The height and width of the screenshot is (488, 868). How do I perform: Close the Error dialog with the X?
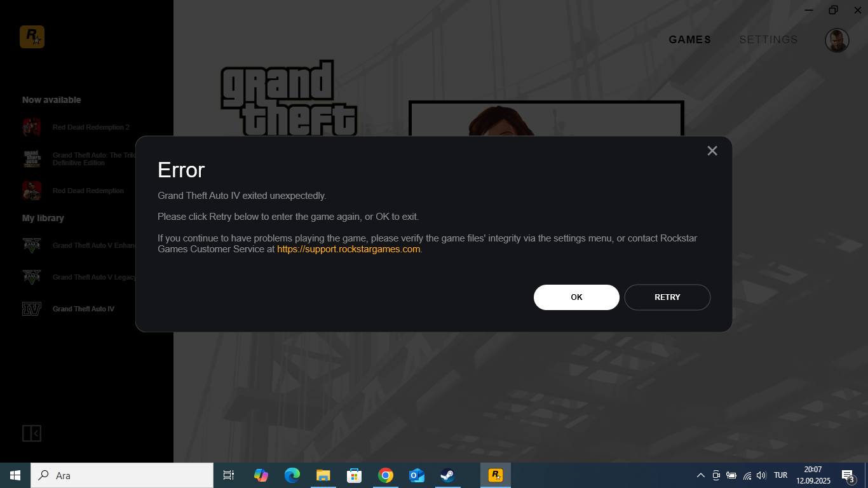712,151
